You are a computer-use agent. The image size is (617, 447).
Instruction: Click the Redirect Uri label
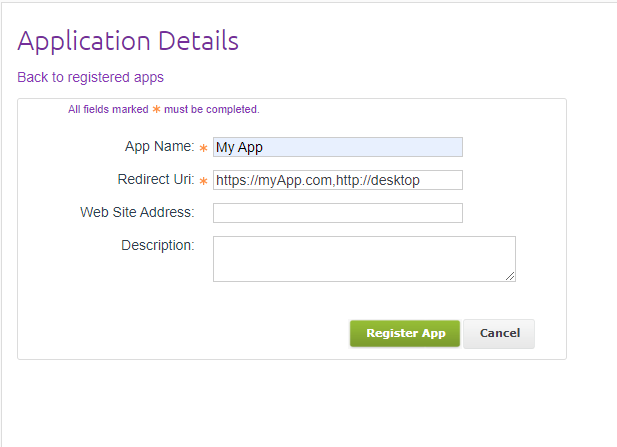pyautogui.click(x=155, y=179)
